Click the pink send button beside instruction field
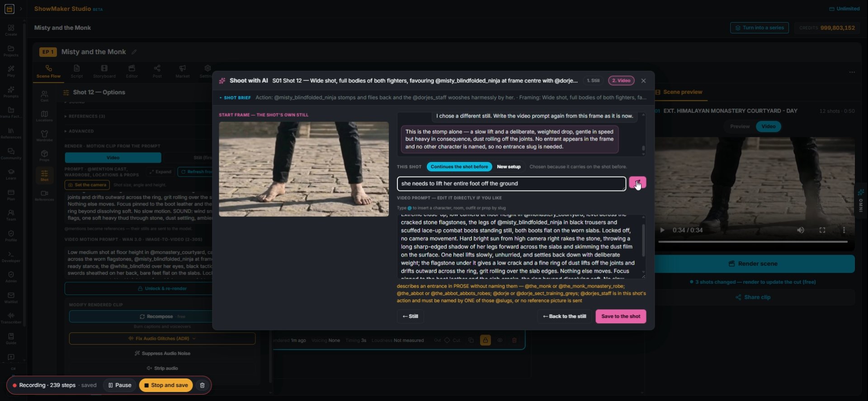This screenshot has height=401, width=868. pos(637,183)
